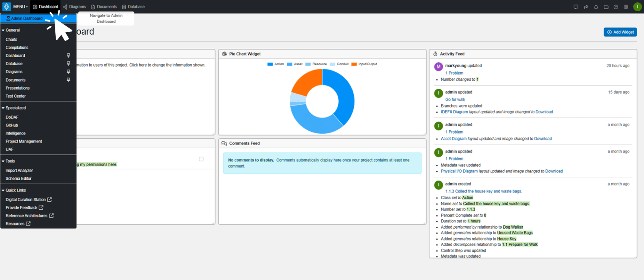Screen dimensions: 644x280
Task: Click the Add Widget button
Action: click(x=620, y=32)
